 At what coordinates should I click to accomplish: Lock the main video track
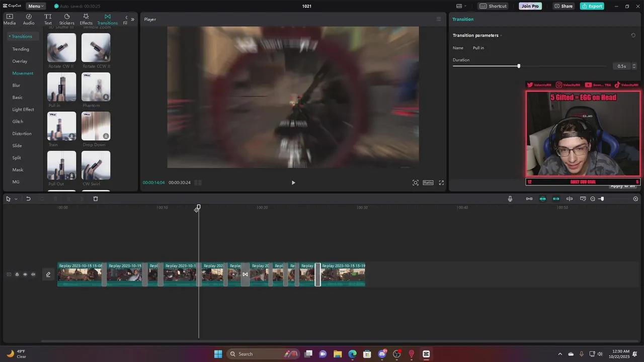(x=17, y=275)
